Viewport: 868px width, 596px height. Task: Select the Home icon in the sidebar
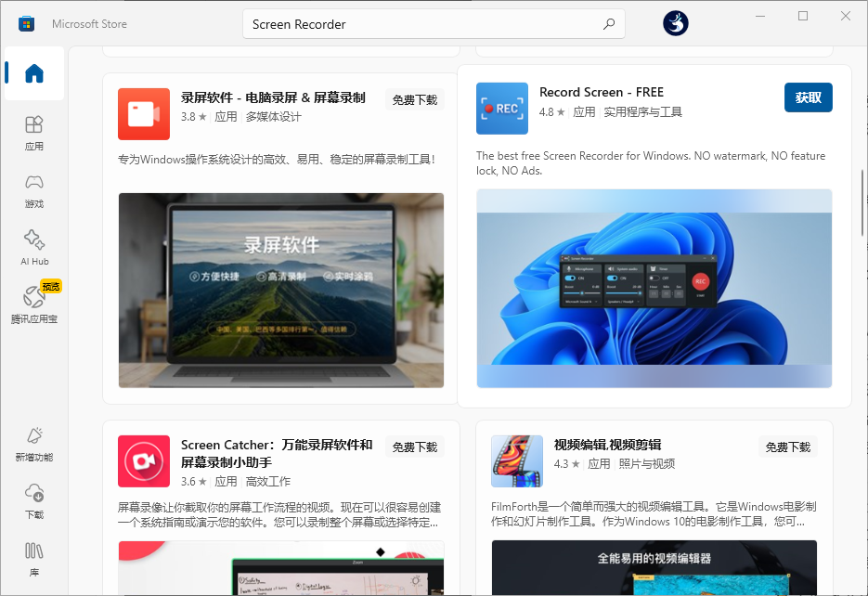click(33, 73)
